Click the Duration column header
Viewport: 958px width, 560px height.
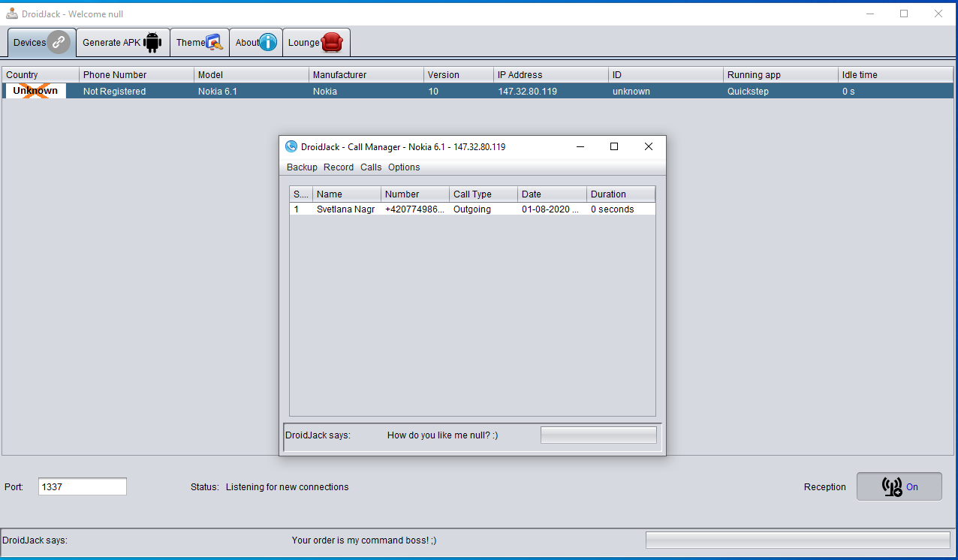coord(621,194)
